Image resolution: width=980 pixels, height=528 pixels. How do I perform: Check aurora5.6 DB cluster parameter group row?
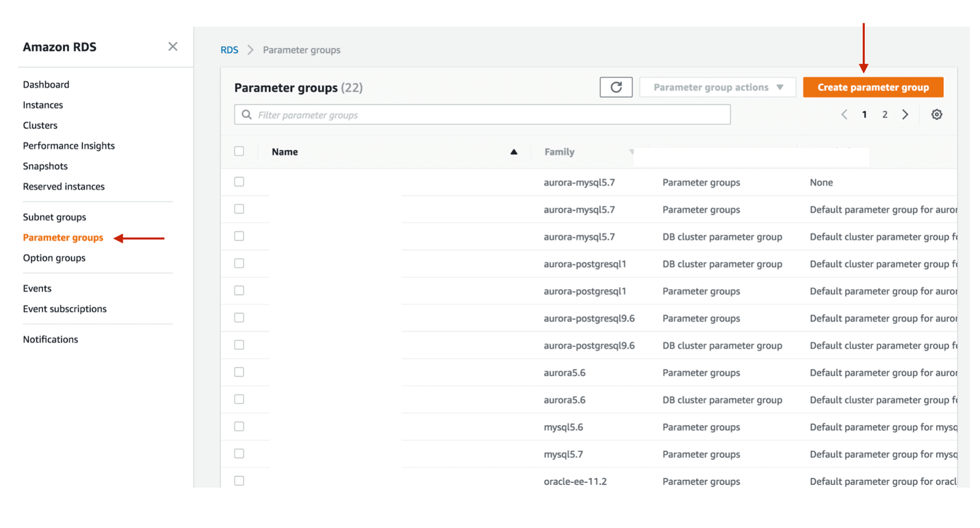[239, 399]
